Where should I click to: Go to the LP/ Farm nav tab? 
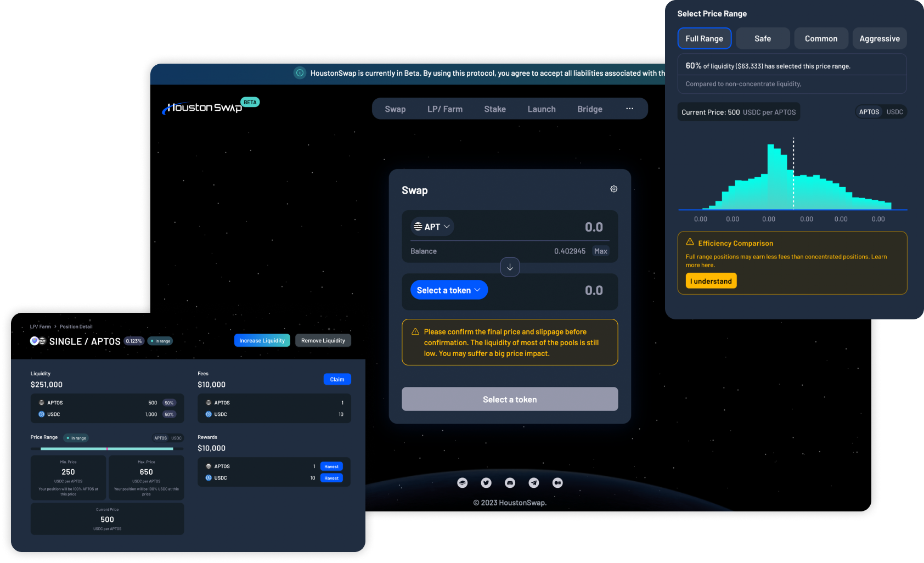click(x=444, y=109)
